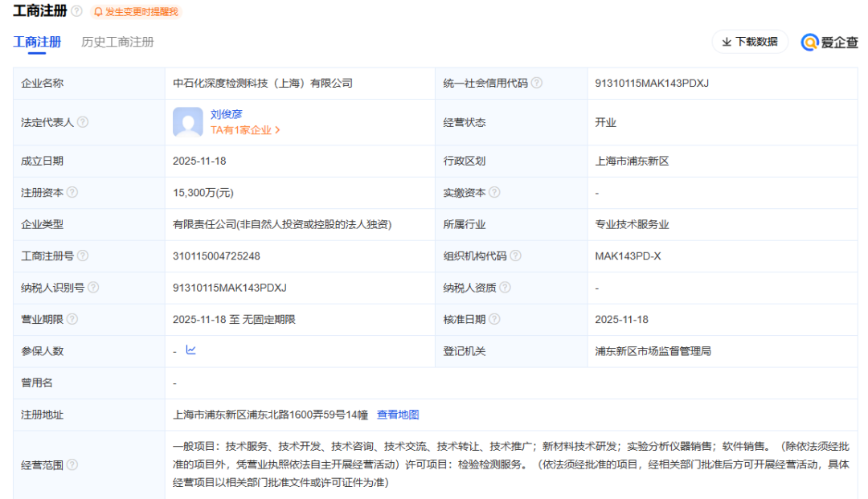The height and width of the screenshot is (499, 868).
Task: Click bell icon in 发生变更时提醒我 badge
Action: tap(98, 11)
